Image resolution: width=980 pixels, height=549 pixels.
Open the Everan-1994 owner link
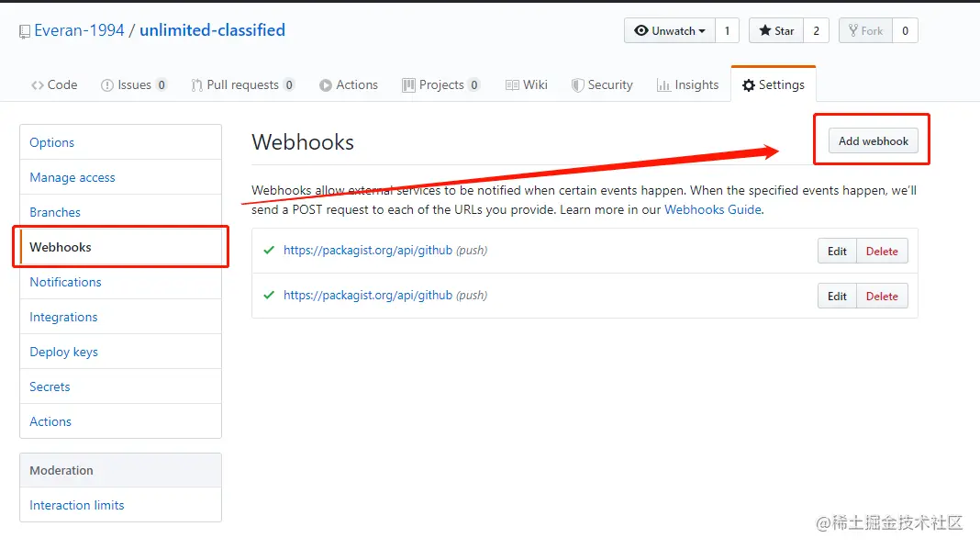coord(80,30)
